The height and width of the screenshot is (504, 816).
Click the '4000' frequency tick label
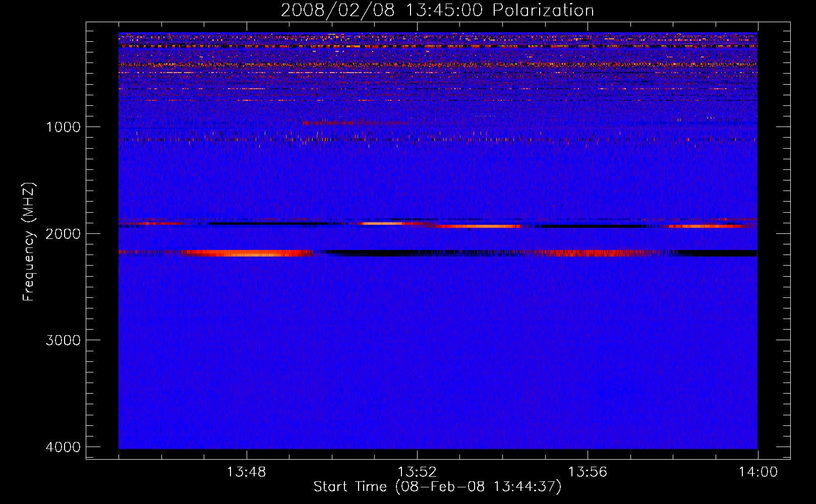pyautogui.click(x=63, y=447)
